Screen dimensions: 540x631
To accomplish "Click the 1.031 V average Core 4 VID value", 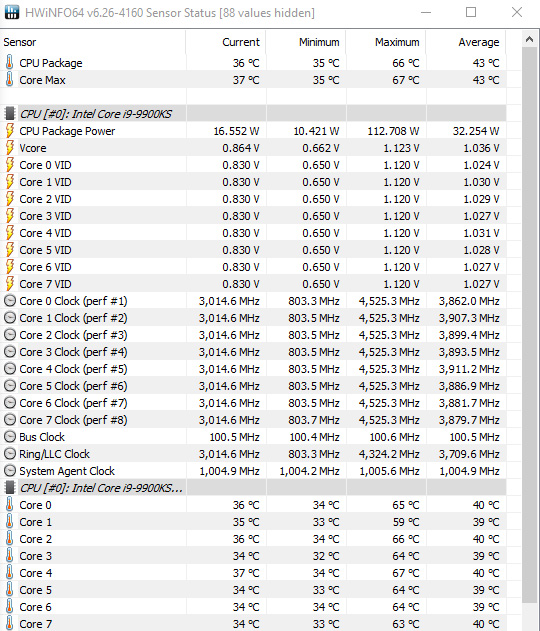I will point(481,233).
